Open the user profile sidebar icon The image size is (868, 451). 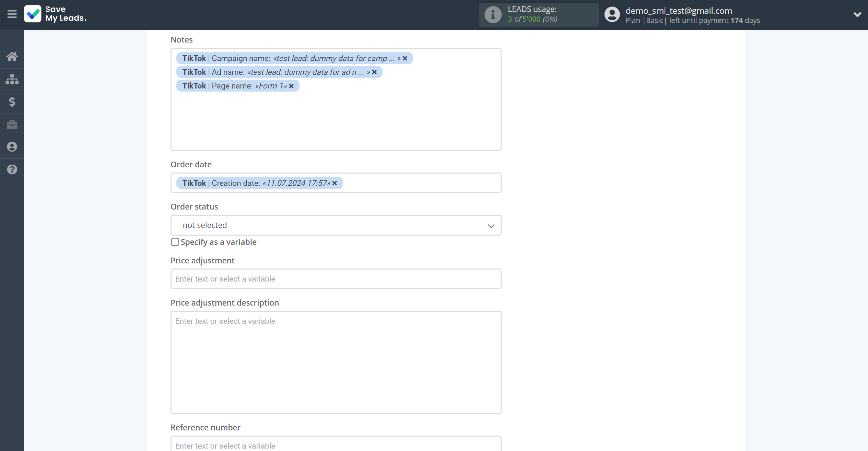(12, 147)
